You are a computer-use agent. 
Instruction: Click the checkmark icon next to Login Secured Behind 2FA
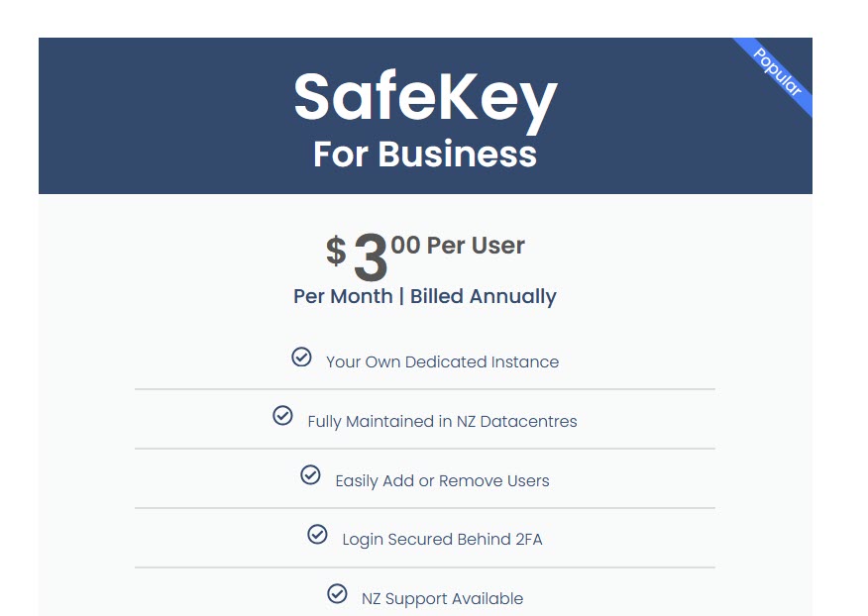click(317, 535)
